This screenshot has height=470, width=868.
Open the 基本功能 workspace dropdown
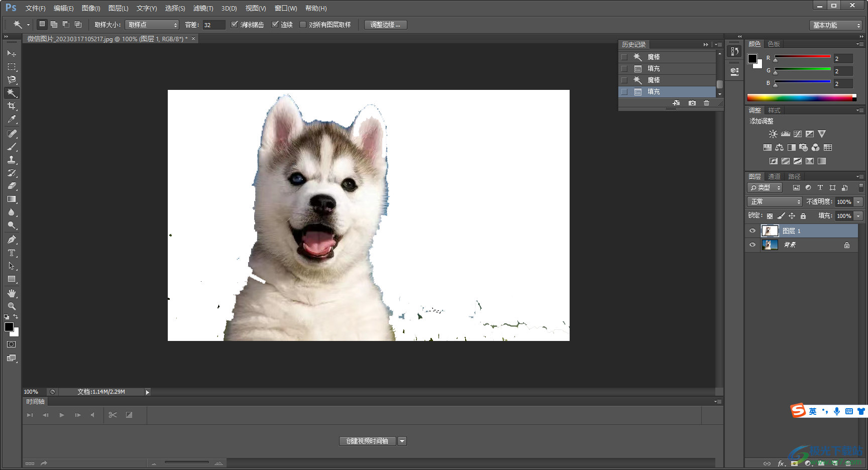point(836,25)
